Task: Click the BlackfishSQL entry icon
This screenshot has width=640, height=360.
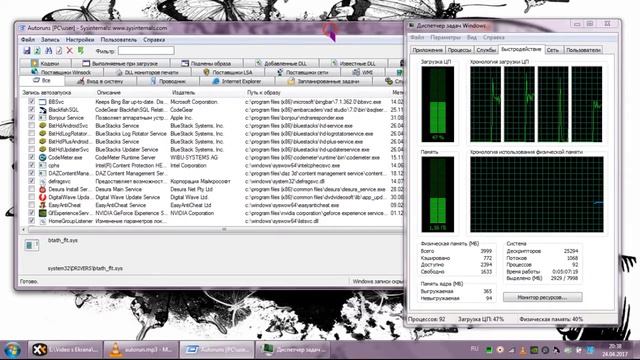Action: click(x=42, y=110)
